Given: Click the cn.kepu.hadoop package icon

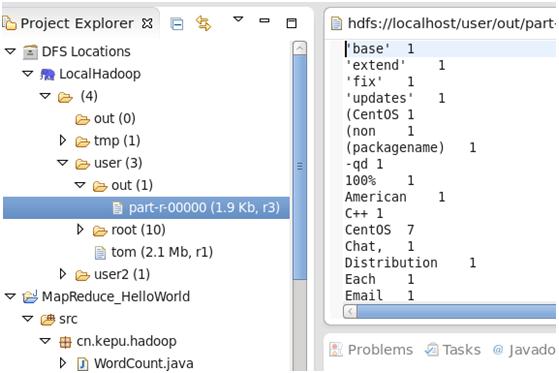Looking at the screenshot, I should pos(65,342).
